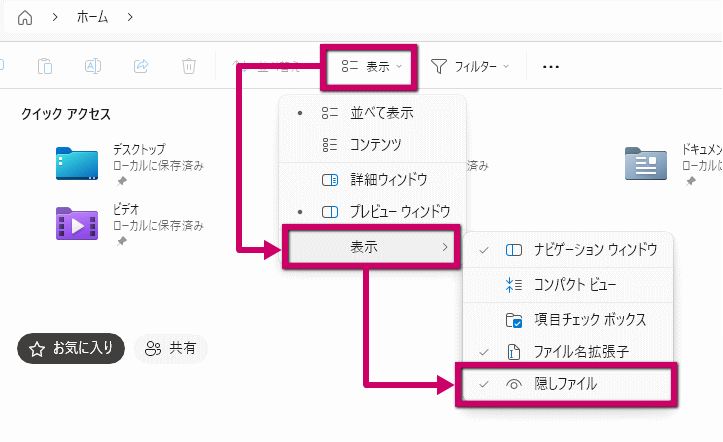Screen dimensions: 723x442
Task: Click the 共有 button
Action: coord(170,348)
